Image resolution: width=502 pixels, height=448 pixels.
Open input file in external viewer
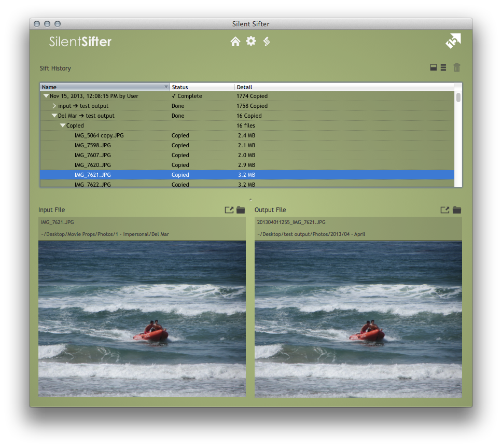click(x=229, y=210)
